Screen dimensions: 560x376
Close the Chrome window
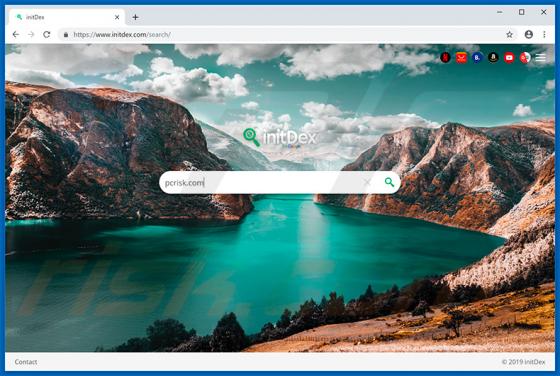544,12
